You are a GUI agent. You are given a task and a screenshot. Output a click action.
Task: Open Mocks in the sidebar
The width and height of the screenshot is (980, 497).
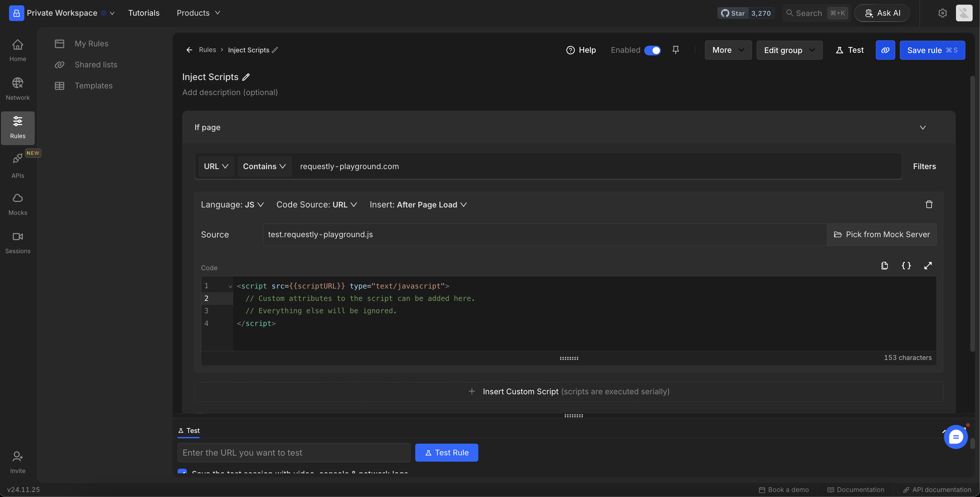[17, 204]
